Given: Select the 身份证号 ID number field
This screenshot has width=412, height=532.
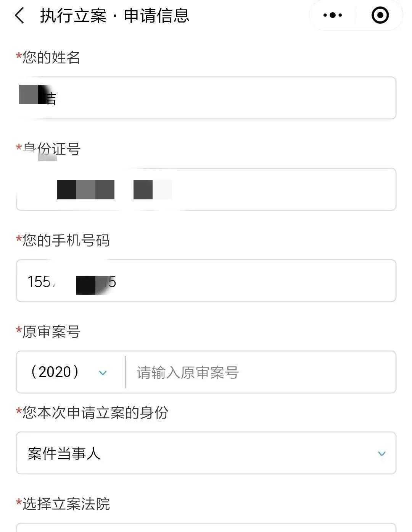Looking at the screenshot, I should (206, 189).
